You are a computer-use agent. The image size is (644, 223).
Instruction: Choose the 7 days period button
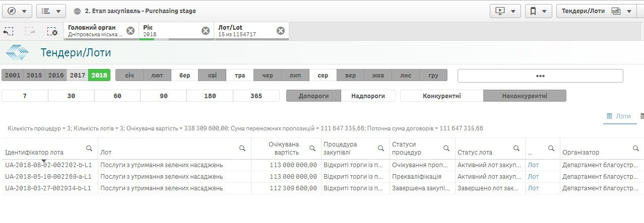pyautogui.click(x=25, y=96)
